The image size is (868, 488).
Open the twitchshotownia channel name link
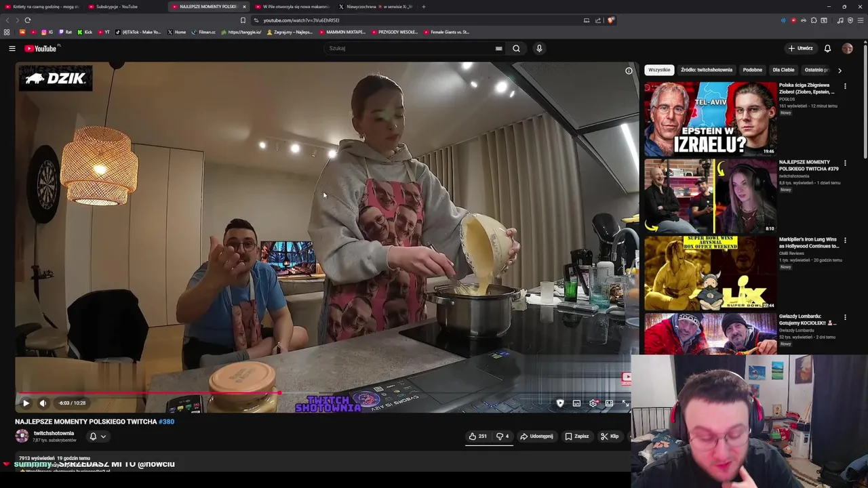click(54, 433)
